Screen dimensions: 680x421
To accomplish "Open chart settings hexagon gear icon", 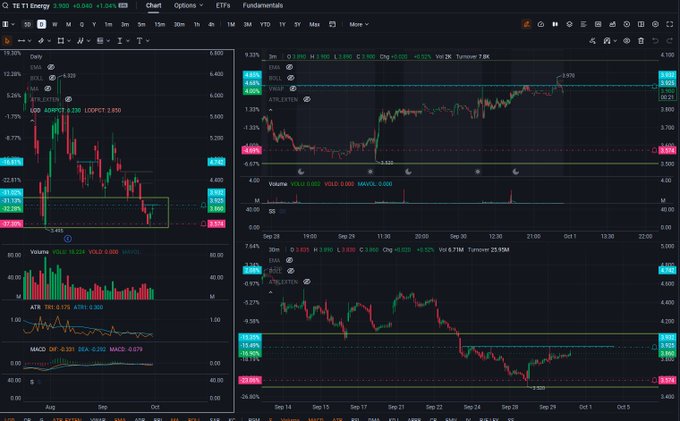I will coord(655,25).
